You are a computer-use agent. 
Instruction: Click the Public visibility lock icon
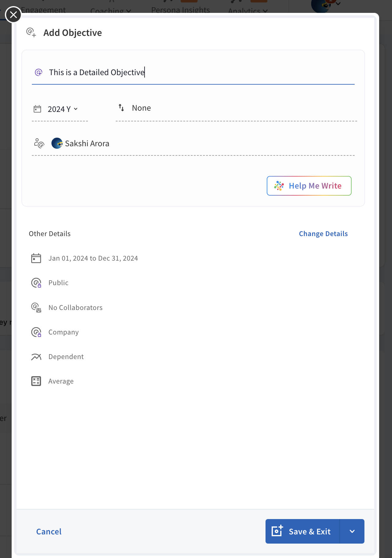click(36, 283)
